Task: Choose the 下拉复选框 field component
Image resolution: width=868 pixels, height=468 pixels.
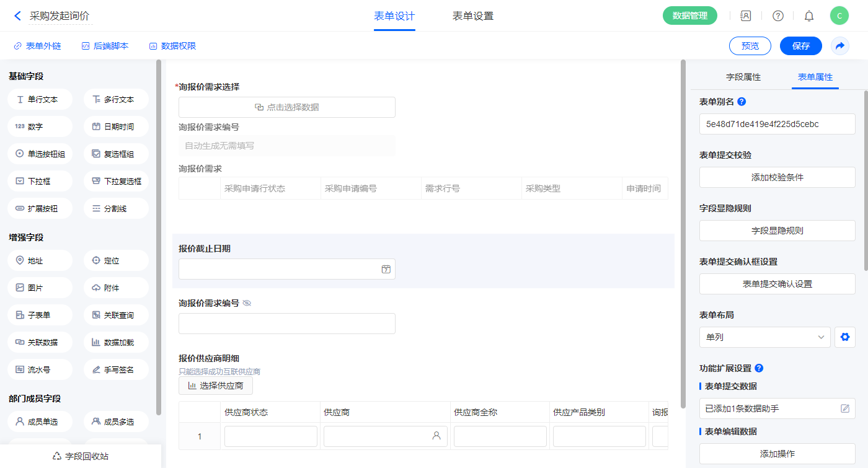Action: click(116, 181)
